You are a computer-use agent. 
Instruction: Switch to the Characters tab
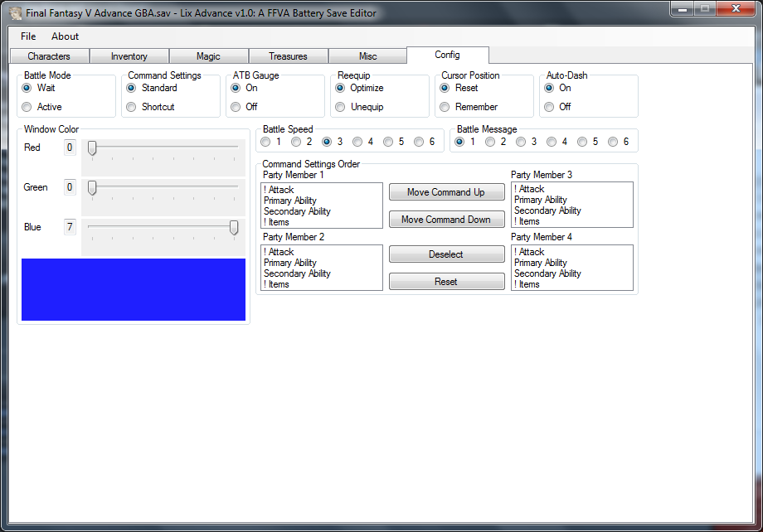49,56
